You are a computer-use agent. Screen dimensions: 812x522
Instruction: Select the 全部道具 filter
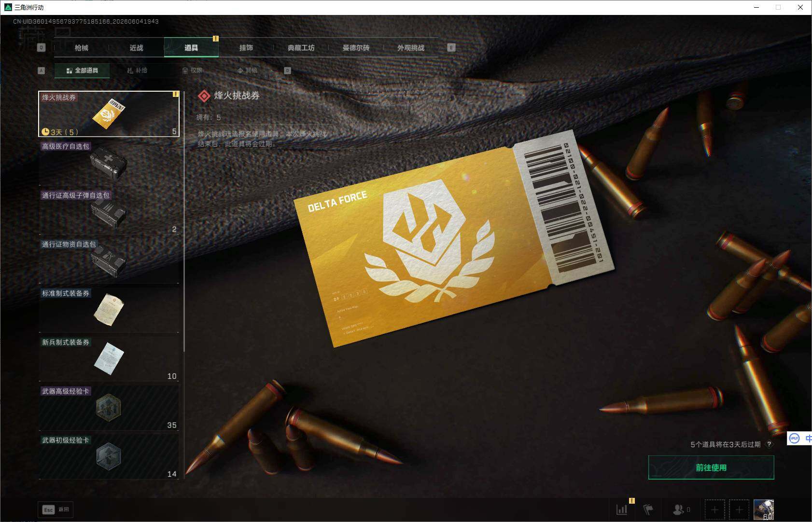[x=82, y=70]
